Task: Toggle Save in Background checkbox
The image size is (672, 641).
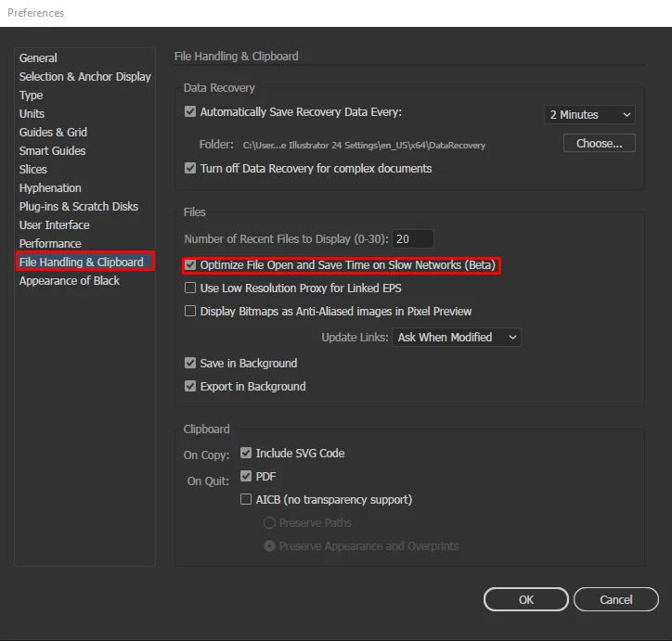Action: (190, 363)
